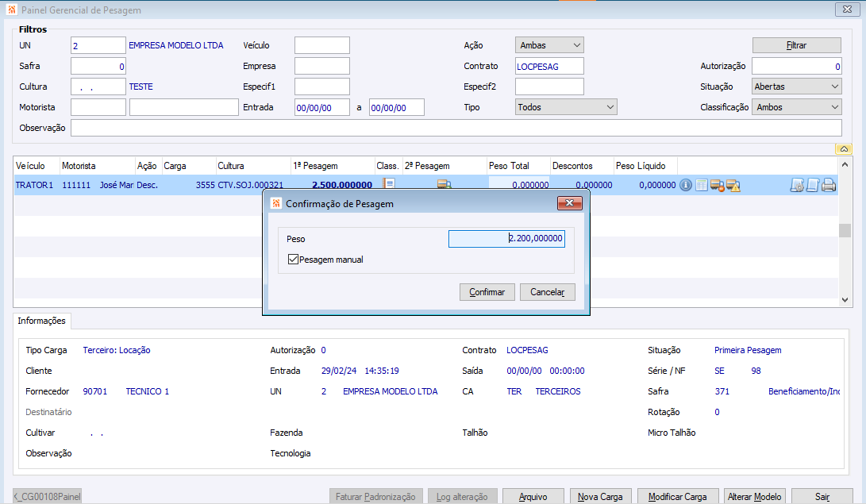Click the Peso Total column header
This screenshot has height=504, width=866.
[518, 166]
